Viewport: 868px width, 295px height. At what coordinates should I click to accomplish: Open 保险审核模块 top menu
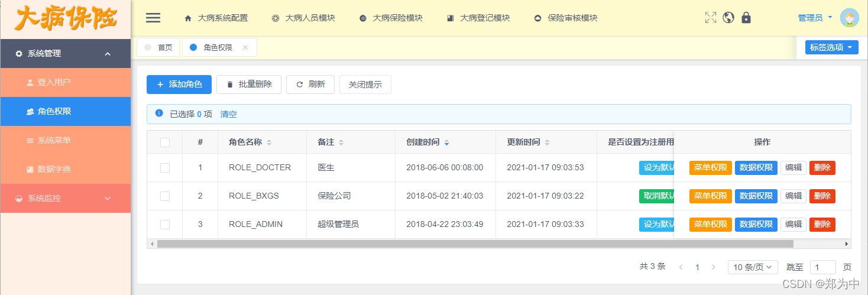(566, 18)
